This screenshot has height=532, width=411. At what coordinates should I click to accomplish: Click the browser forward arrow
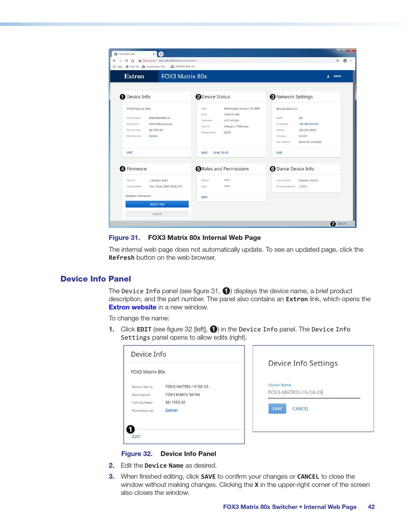pos(120,61)
